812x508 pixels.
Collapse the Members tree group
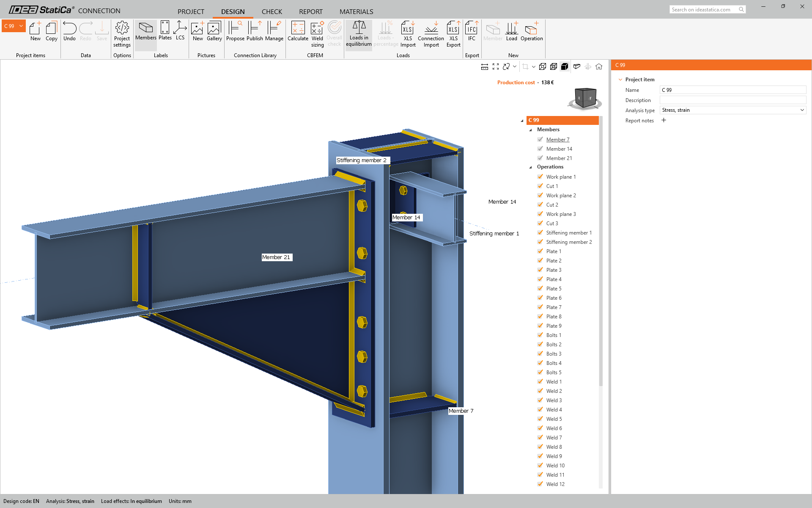coord(530,130)
